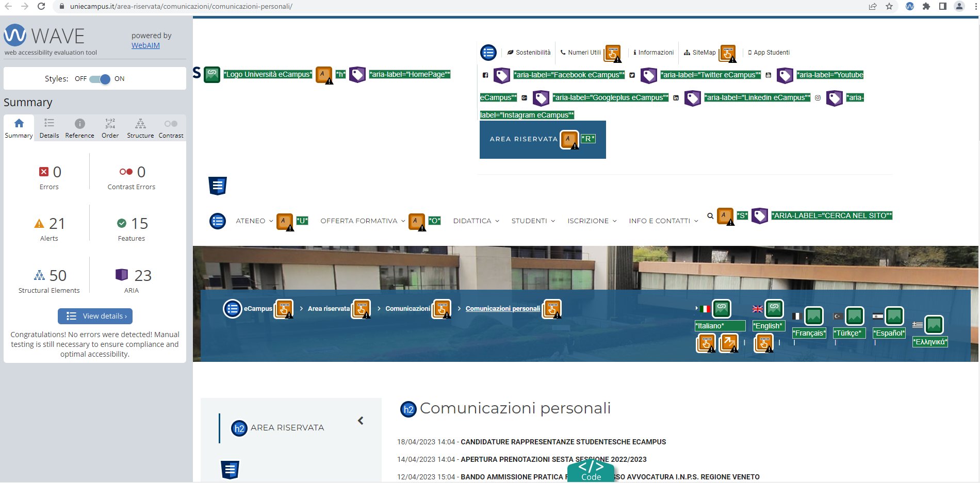This screenshot has width=980, height=483.
Task: Open the WebAIM link
Action: [145, 45]
